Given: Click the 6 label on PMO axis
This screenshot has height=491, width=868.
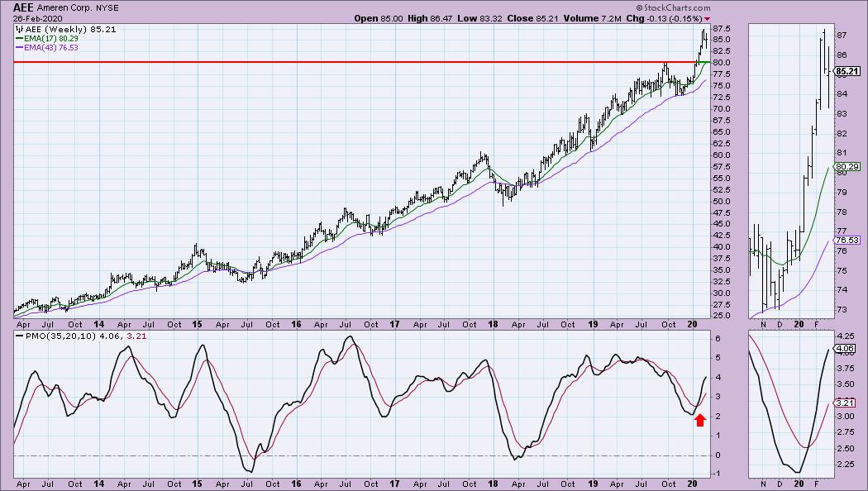Looking at the screenshot, I should [x=718, y=339].
